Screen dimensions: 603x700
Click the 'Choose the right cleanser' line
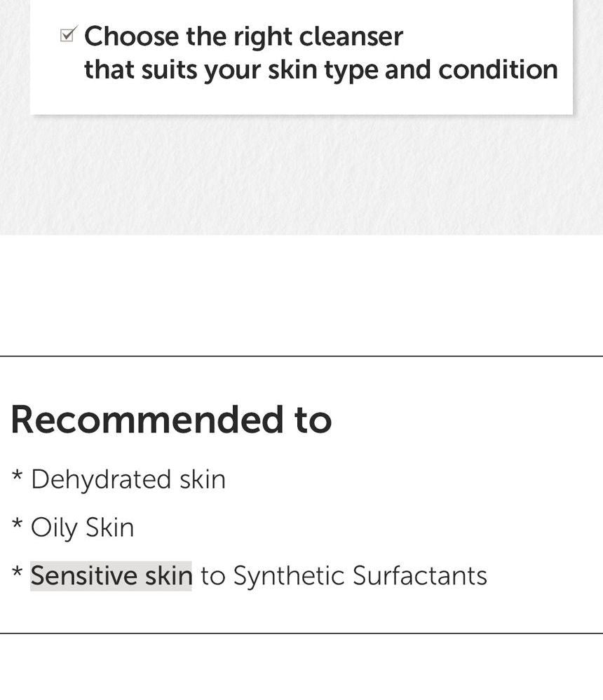tap(243, 36)
